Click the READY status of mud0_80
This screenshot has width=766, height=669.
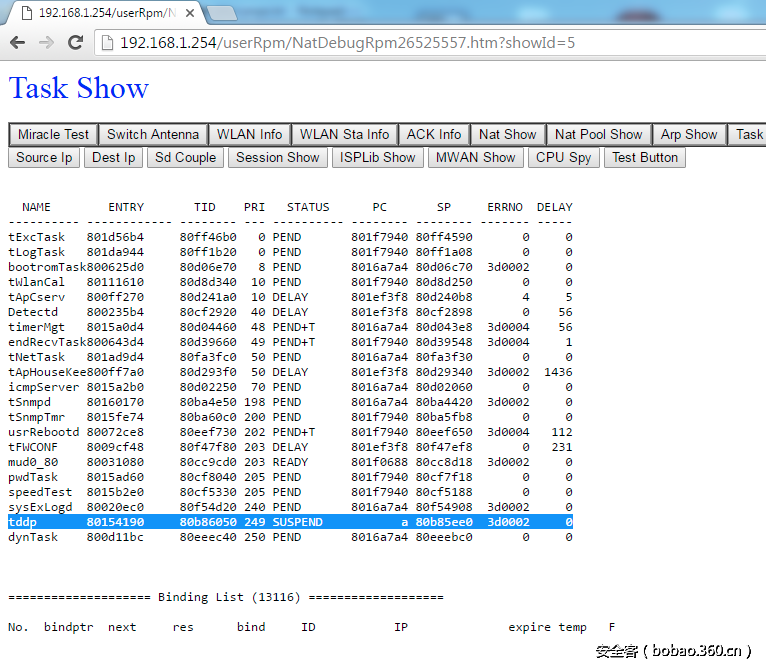(290, 462)
